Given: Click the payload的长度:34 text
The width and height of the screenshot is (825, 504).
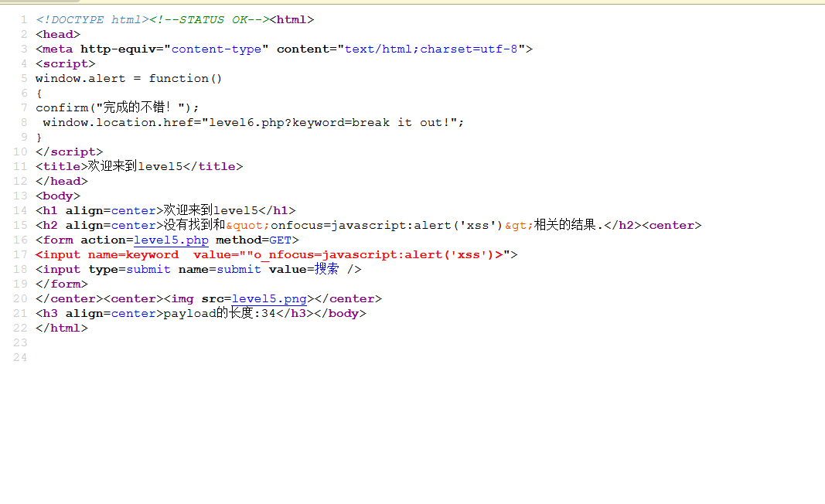Looking at the screenshot, I should [x=220, y=313].
